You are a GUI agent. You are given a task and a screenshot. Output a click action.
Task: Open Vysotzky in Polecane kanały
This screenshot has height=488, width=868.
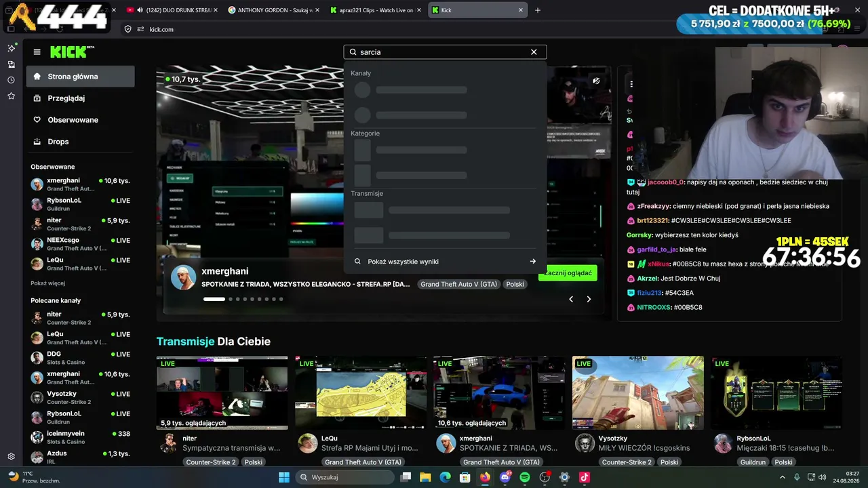click(80, 398)
